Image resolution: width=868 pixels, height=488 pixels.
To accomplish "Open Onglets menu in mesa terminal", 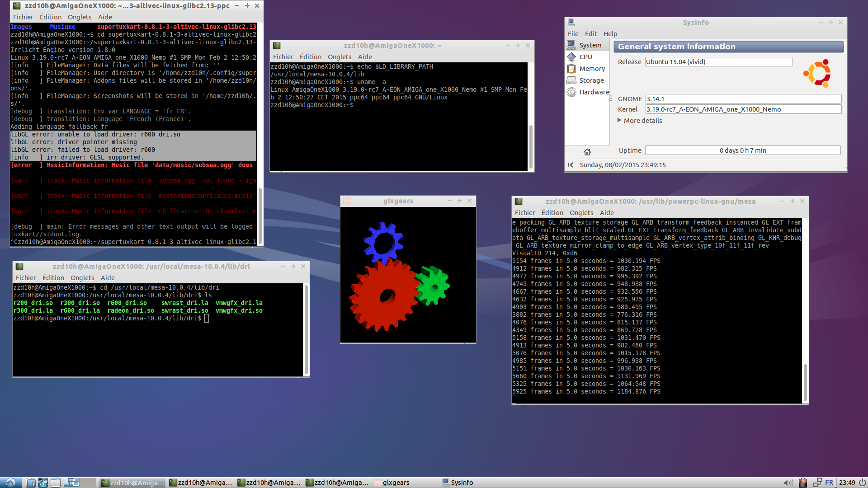I will (581, 213).
